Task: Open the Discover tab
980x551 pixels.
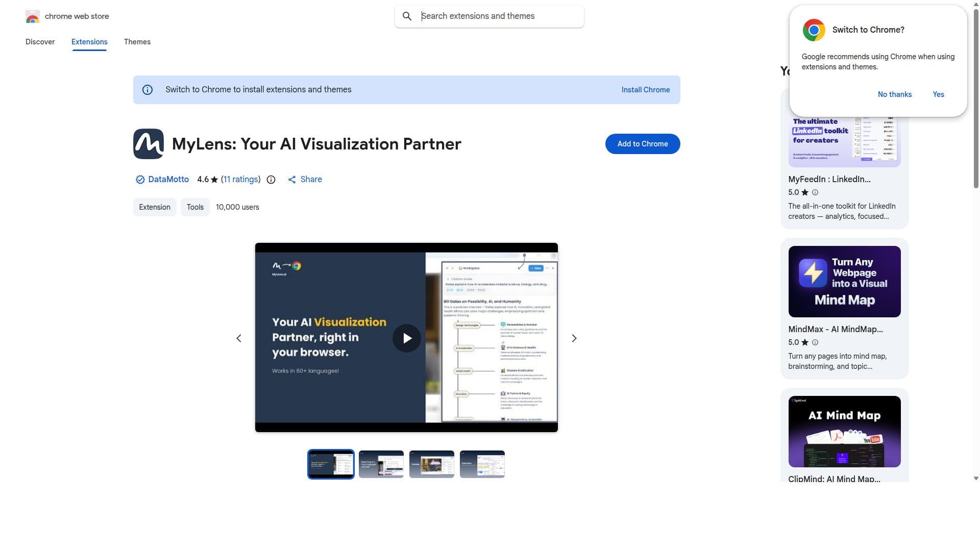Action: click(x=40, y=42)
